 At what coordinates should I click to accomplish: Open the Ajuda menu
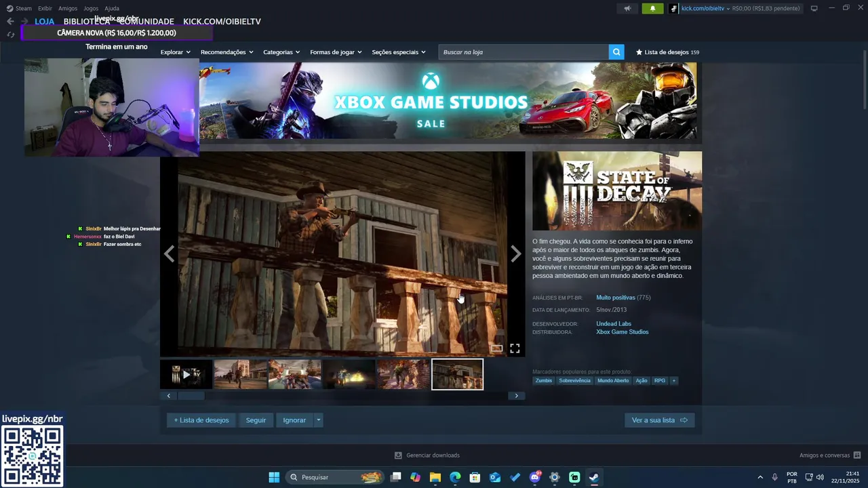(x=112, y=8)
